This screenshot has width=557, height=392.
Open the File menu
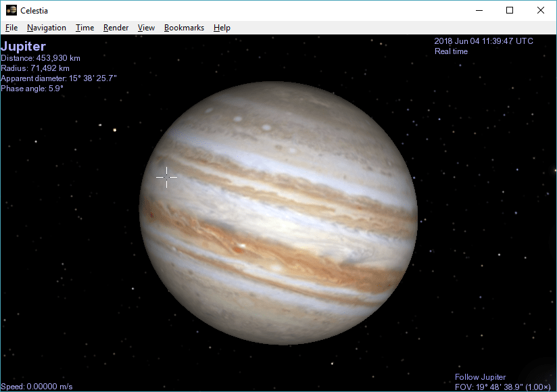(11, 28)
